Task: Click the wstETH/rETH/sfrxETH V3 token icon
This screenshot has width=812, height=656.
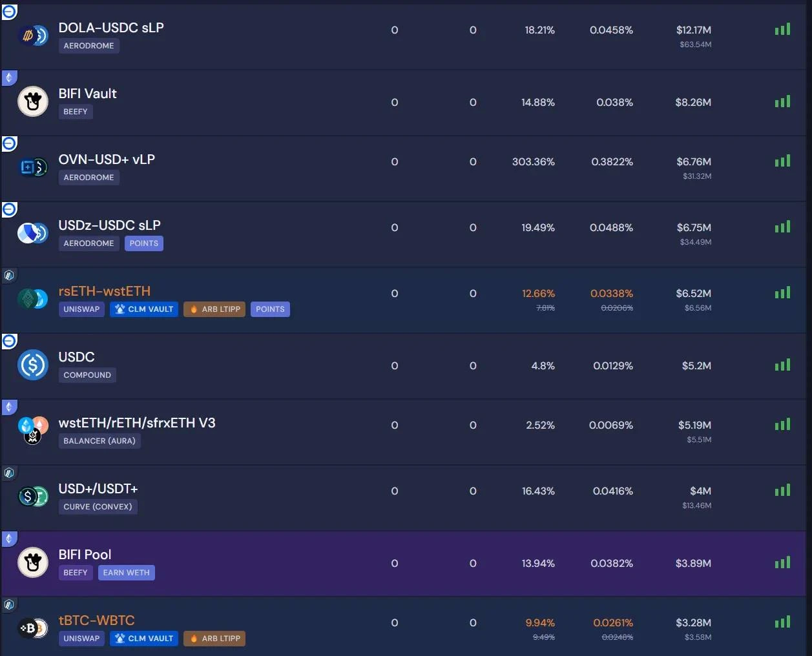Action: [x=32, y=431]
